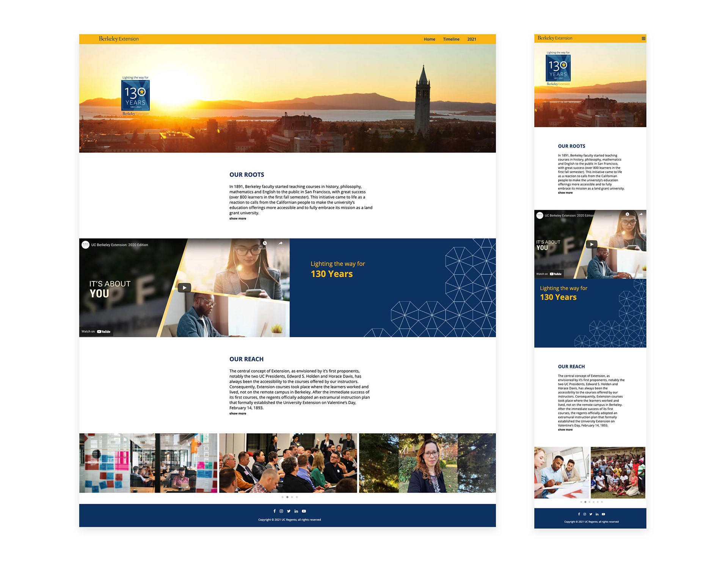The width and height of the screenshot is (728, 563).
Task: Open Timeline in desktop navigation
Action: [451, 39]
